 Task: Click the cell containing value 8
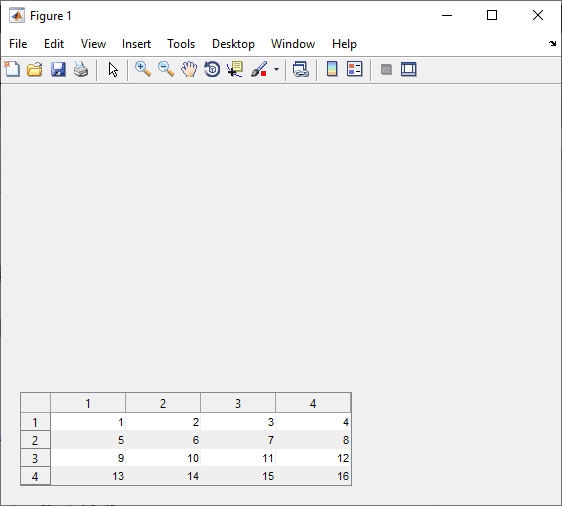click(x=313, y=440)
